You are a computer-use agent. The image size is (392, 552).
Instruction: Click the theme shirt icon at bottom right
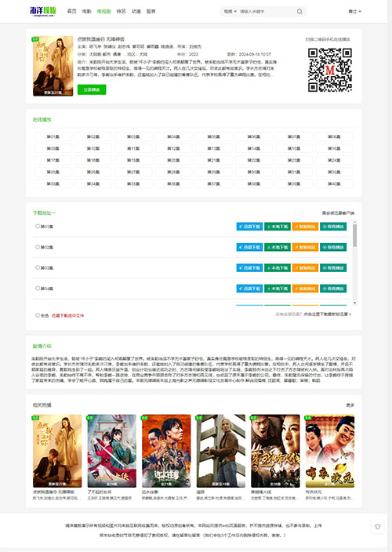pyautogui.click(x=378, y=527)
